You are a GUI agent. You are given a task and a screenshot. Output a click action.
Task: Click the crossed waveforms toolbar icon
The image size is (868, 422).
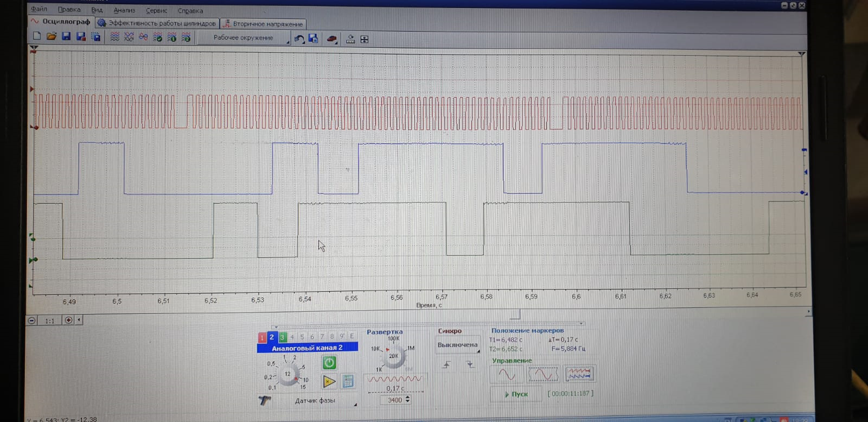129,37
